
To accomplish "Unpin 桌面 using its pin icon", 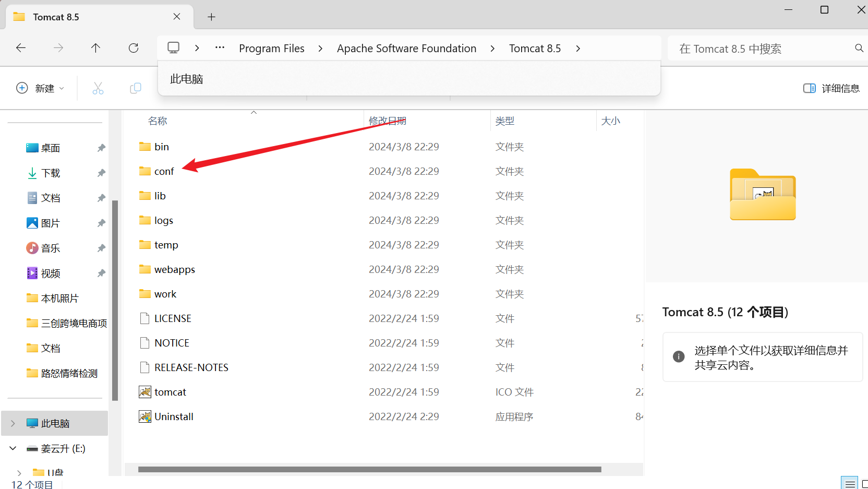I will pos(101,148).
